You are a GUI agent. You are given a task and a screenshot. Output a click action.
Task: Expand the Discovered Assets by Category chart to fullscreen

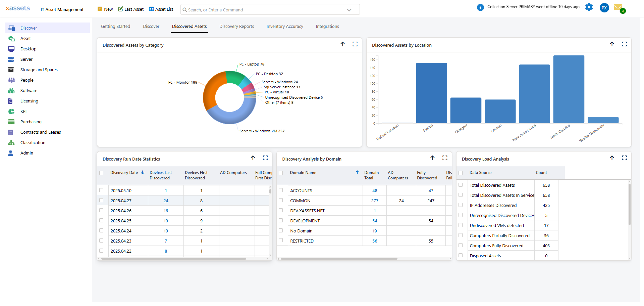point(355,44)
